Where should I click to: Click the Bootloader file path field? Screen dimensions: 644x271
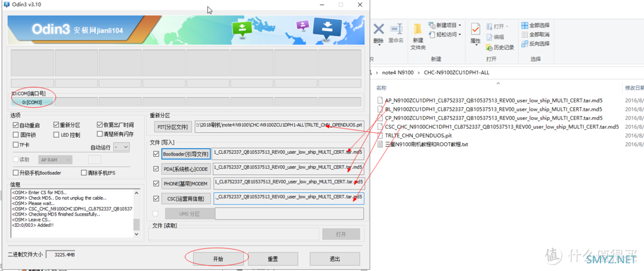pyautogui.click(x=288, y=154)
